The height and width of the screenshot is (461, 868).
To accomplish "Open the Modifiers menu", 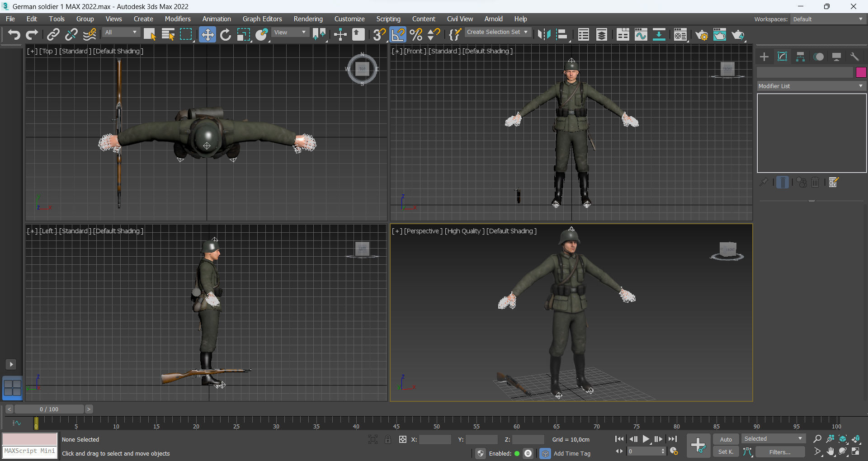I will (x=178, y=19).
